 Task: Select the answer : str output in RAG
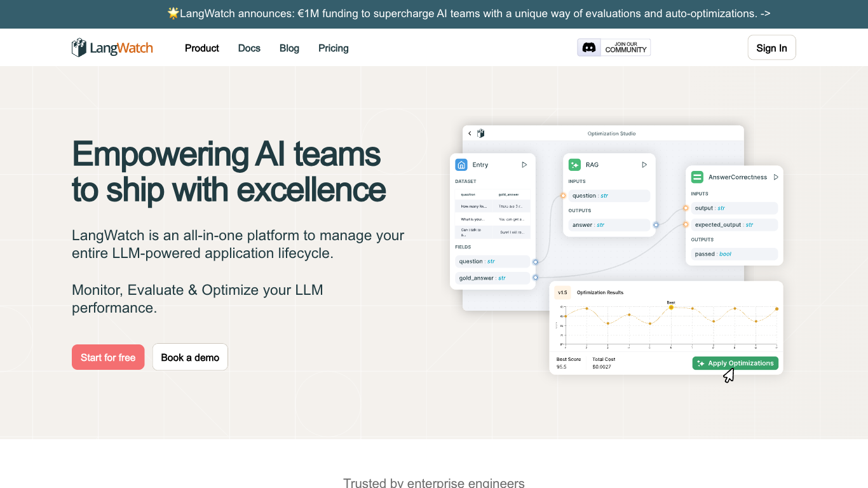tap(609, 225)
